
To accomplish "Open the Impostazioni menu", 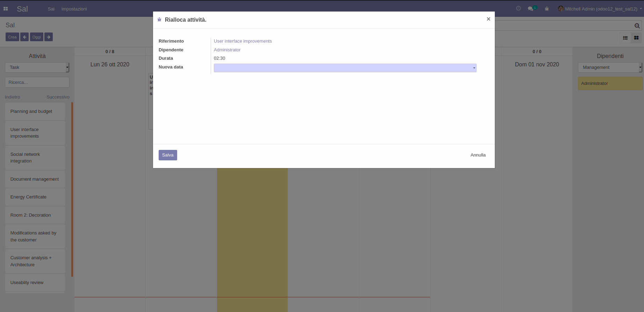I will (74, 9).
